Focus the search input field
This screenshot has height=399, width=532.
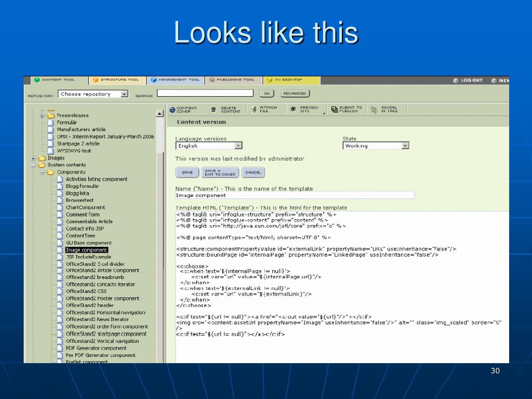[205, 93]
